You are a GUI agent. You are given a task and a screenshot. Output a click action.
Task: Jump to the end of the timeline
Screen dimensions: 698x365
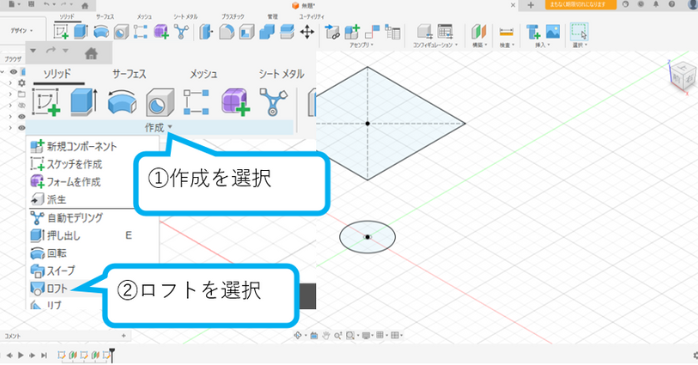pos(44,355)
